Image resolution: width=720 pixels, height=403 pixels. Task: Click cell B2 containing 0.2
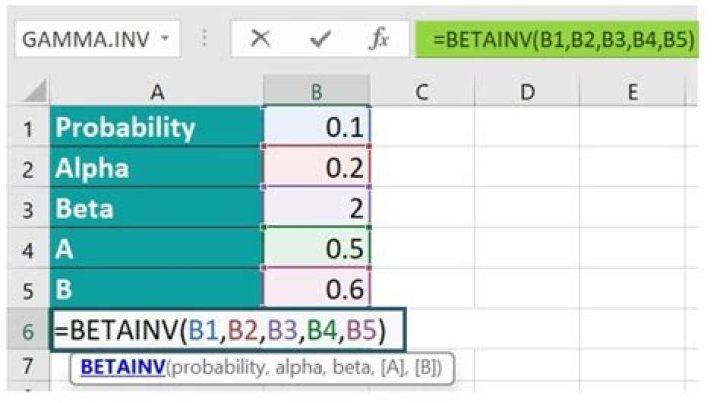tap(316, 168)
